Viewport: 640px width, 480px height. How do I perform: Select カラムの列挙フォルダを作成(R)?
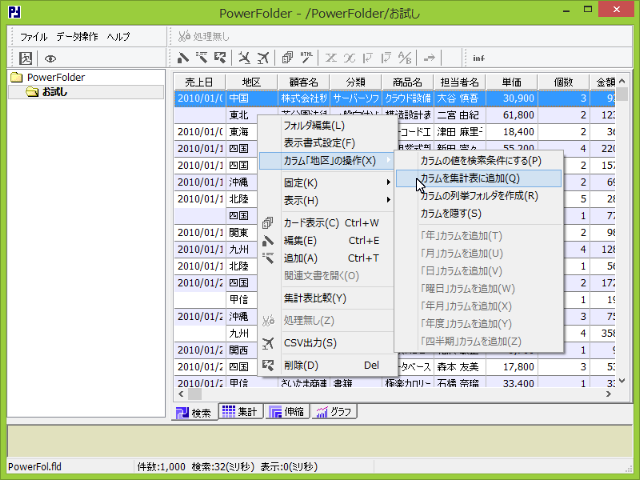point(479,196)
